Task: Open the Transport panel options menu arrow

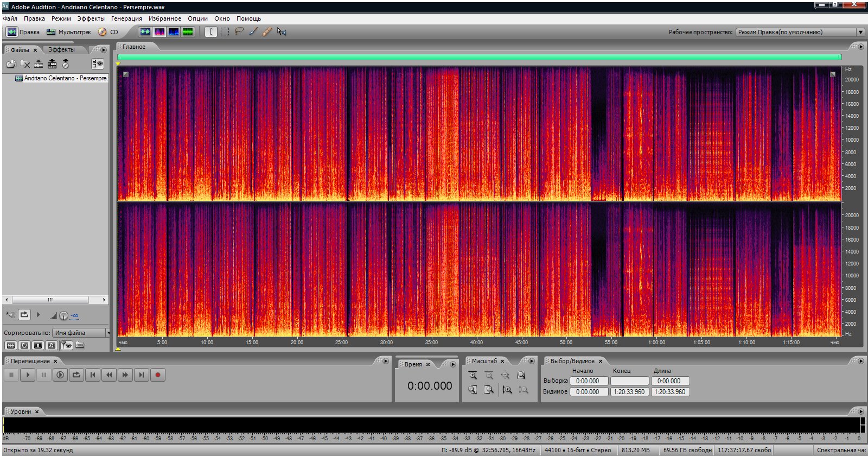Action: (x=386, y=361)
